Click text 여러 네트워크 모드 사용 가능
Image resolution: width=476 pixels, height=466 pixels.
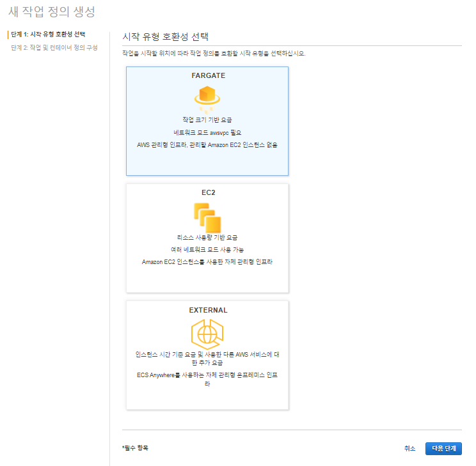(207, 250)
